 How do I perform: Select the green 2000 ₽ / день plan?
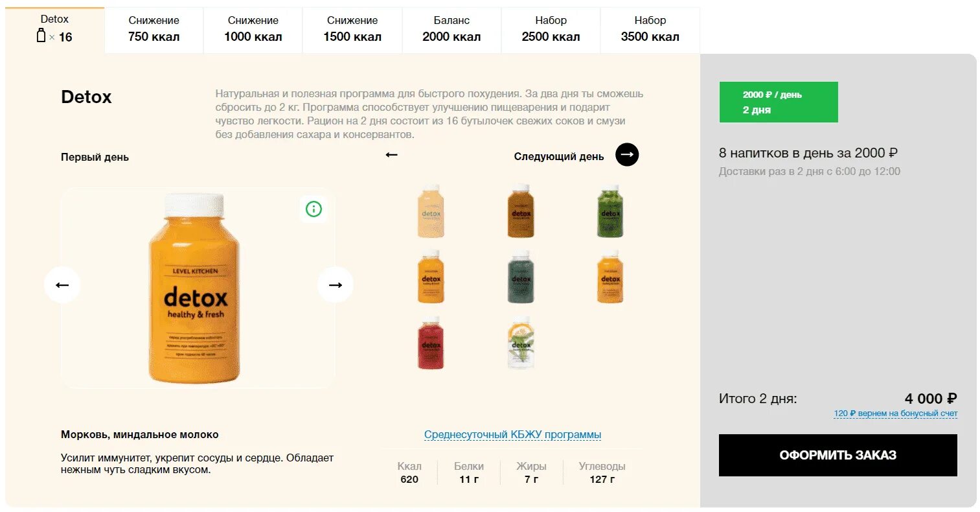click(778, 102)
